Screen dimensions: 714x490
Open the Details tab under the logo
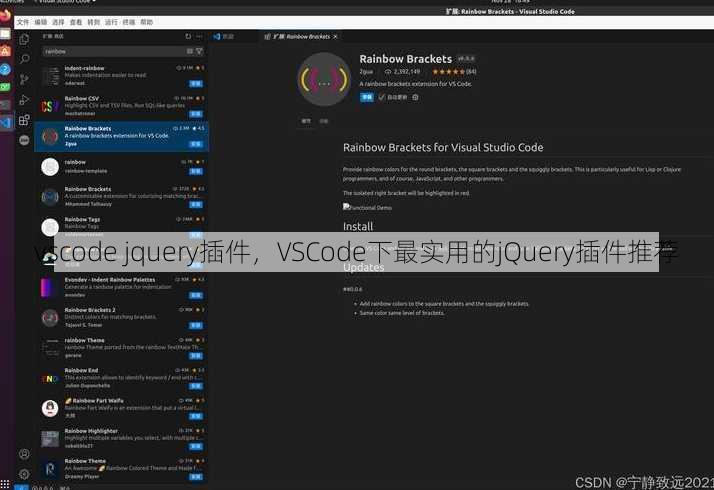(x=306, y=121)
